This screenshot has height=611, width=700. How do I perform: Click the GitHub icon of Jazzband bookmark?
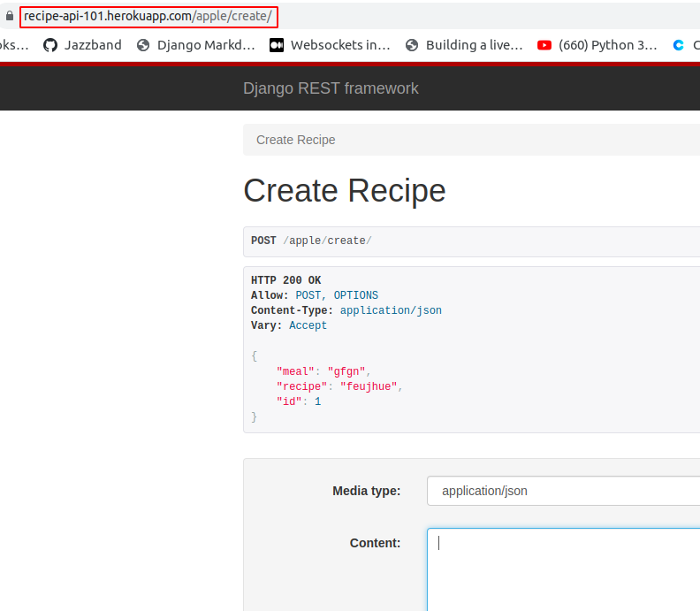(x=50, y=45)
